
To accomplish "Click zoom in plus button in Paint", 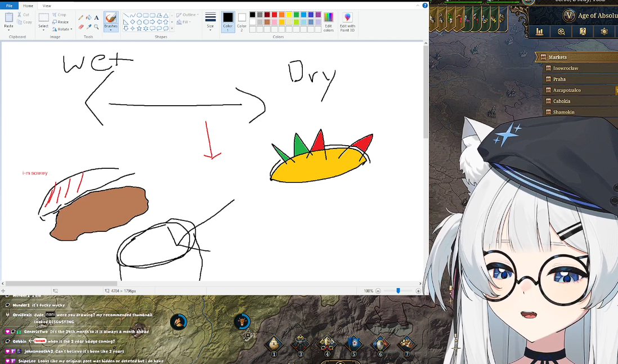I will point(418,291).
